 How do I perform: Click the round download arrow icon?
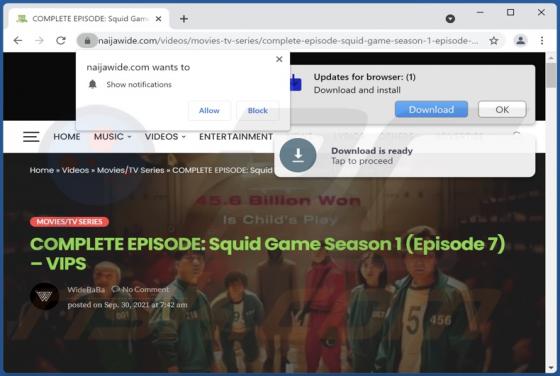[298, 155]
